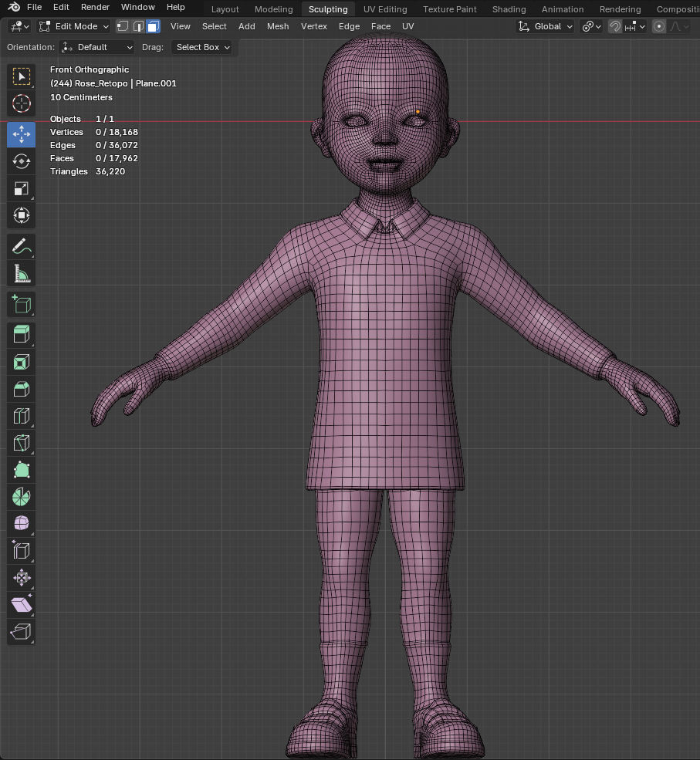Pick the Measure tool
Screen dimensions: 700x760
tap(22, 274)
